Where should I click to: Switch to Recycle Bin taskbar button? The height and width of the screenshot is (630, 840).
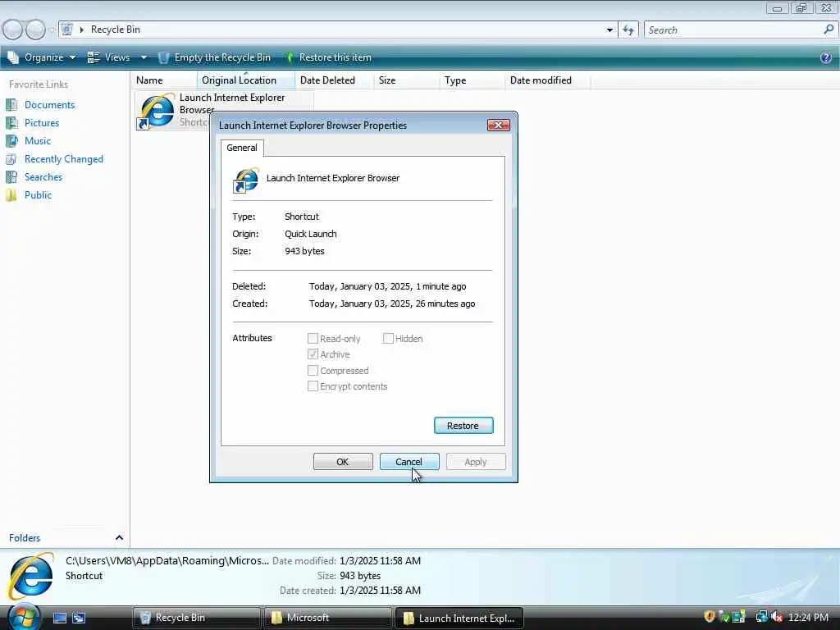pyautogui.click(x=196, y=618)
